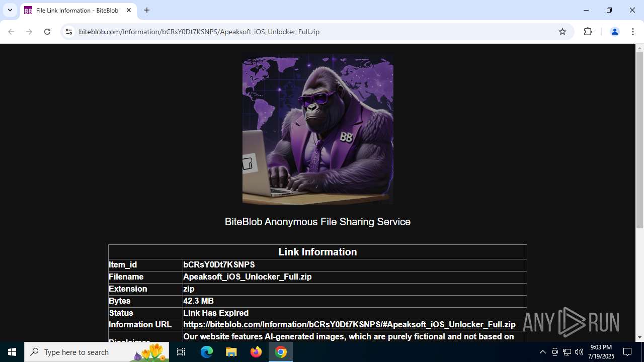644x362 pixels.
Task: Open the tab search dropdown arrow
Action: coord(10,10)
